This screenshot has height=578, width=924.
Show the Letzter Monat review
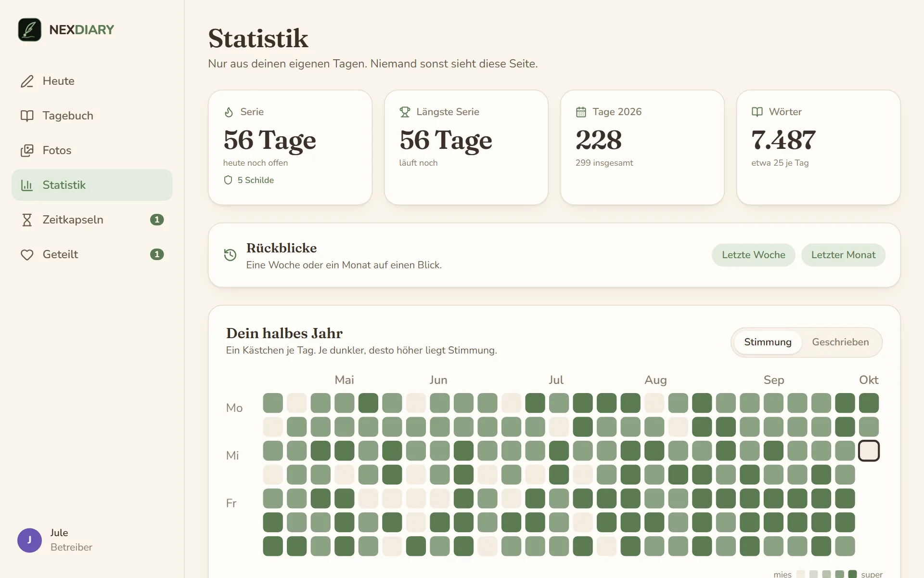click(x=843, y=255)
